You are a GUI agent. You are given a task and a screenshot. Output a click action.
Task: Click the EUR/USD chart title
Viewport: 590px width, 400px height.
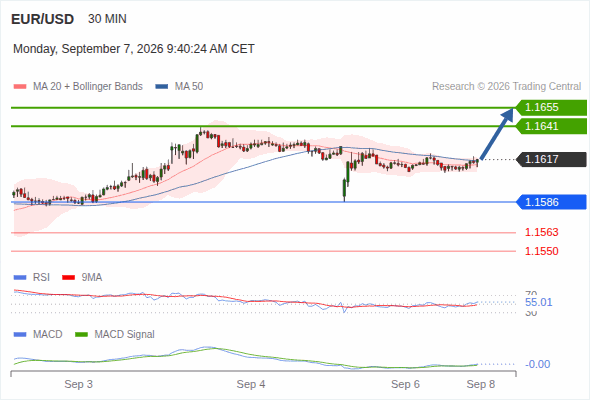coord(43,19)
